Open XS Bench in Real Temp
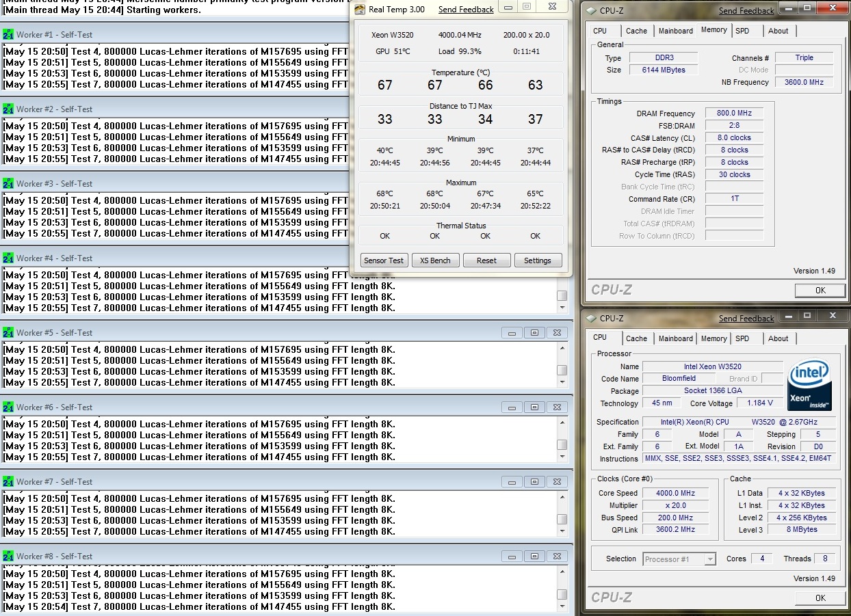This screenshot has height=616, width=851. (435, 260)
